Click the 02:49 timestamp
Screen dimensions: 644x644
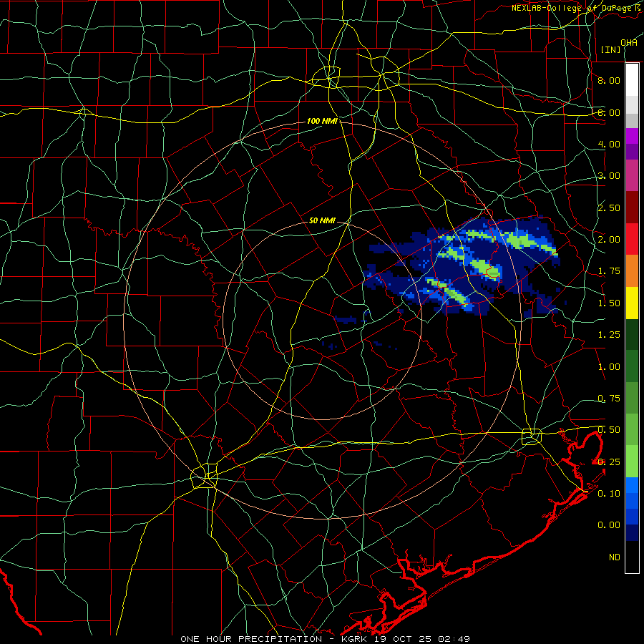pos(454,639)
